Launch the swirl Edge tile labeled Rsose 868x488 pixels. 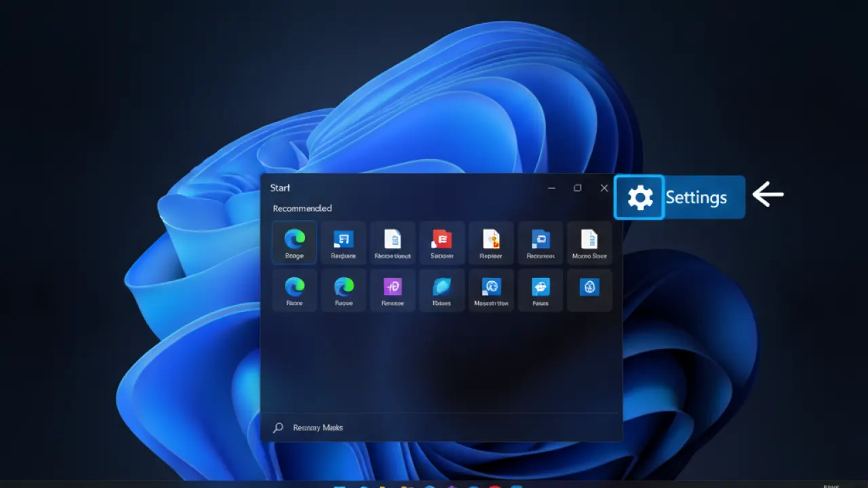tap(343, 290)
